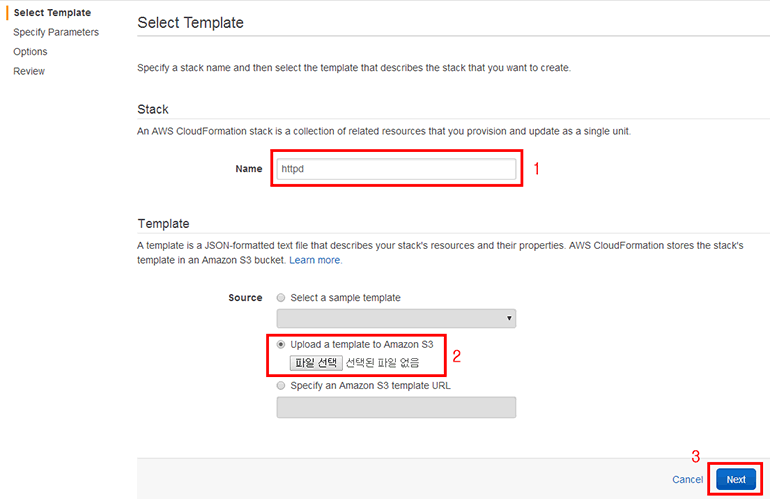Screen dimensions: 770x499
Task: Jump to the Review step
Action: pos(29,71)
